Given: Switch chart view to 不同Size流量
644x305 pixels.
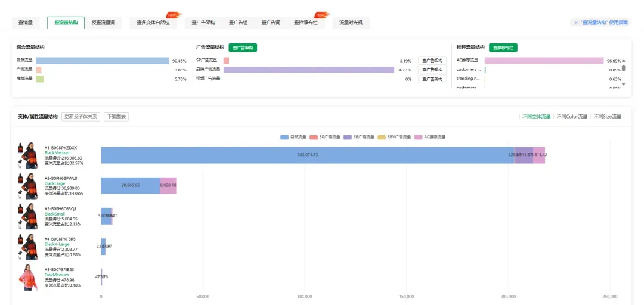Looking at the screenshot, I should pos(608,117).
